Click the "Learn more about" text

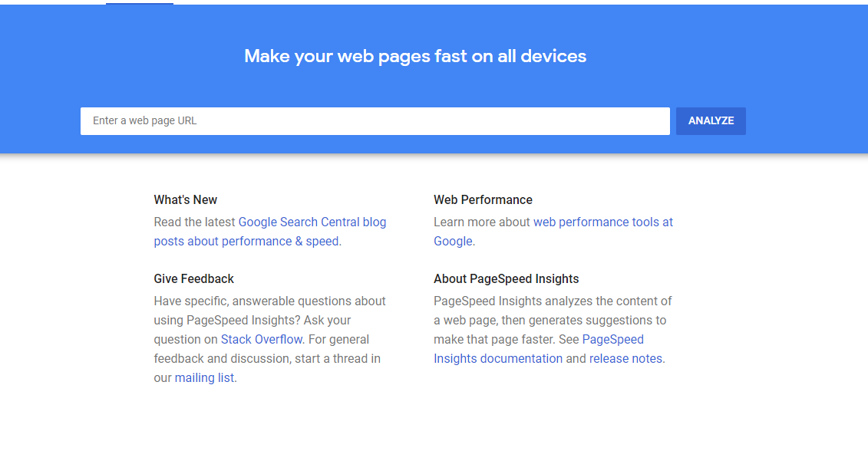[482, 222]
